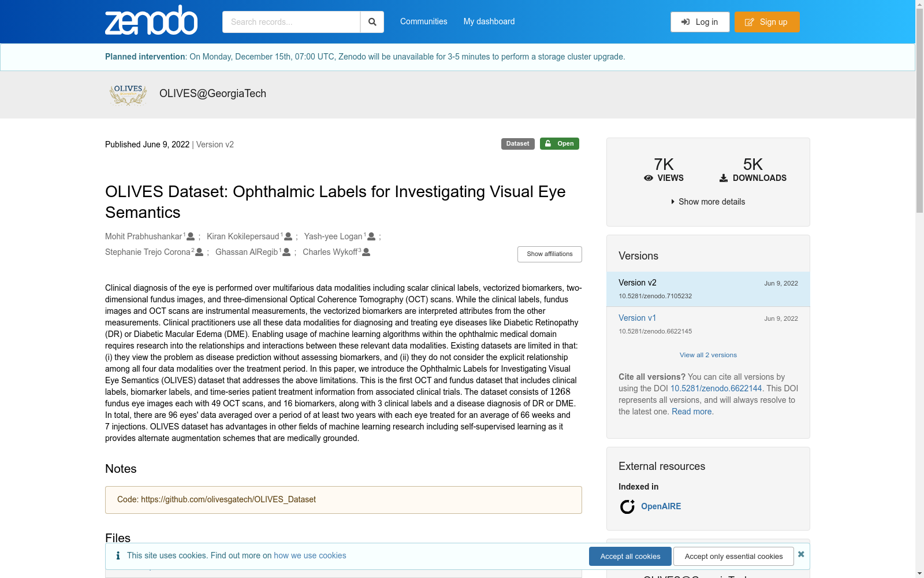Expand Show more details under stats
Image resolution: width=924 pixels, height=578 pixels.
pyautogui.click(x=708, y=202)
